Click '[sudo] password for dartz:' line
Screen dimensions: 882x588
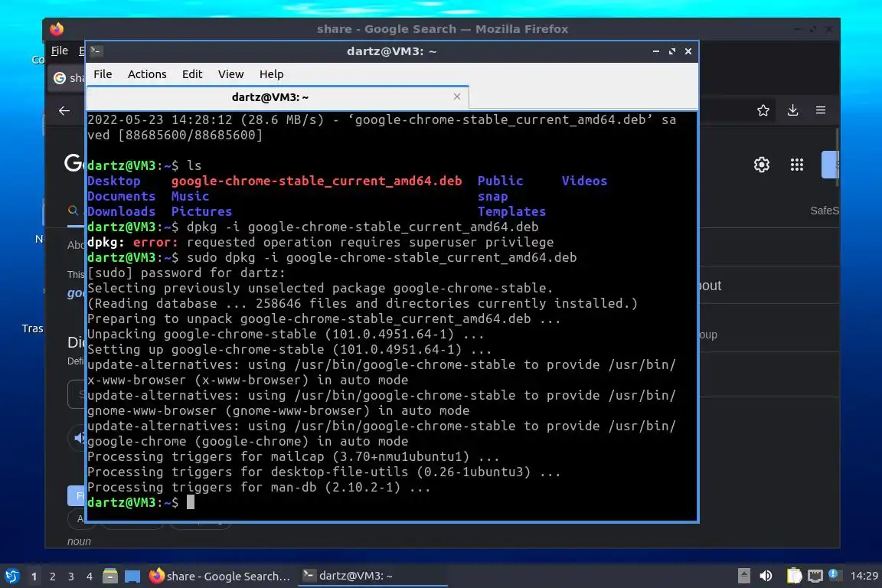coord(186,273)
